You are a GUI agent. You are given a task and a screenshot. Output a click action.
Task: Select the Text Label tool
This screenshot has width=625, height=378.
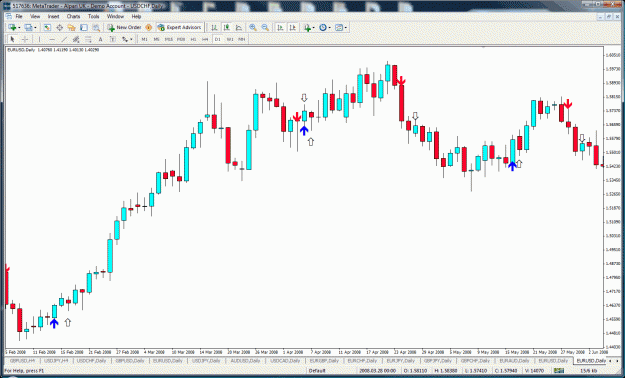(x=113, y=39)
